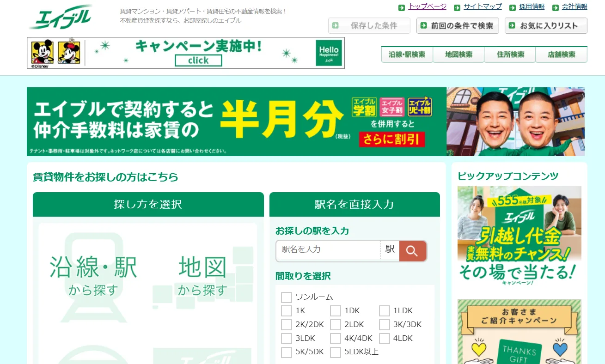Open トップページ link
The image size is (605, 364).
[x=428, y=6]
